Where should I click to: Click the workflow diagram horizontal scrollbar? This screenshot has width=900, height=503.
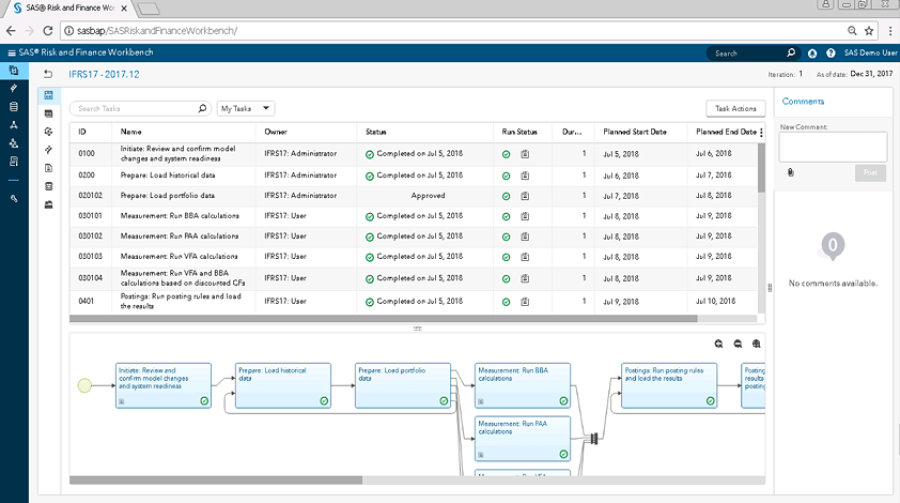pos(216,480)
